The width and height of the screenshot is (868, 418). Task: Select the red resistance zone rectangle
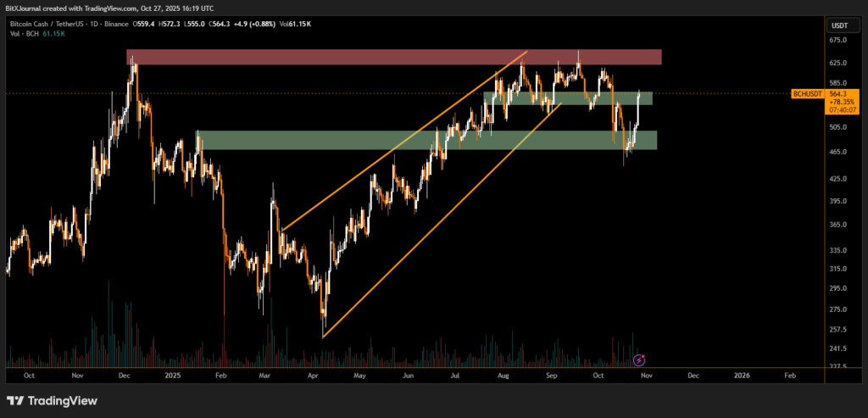tap(393, 57)
